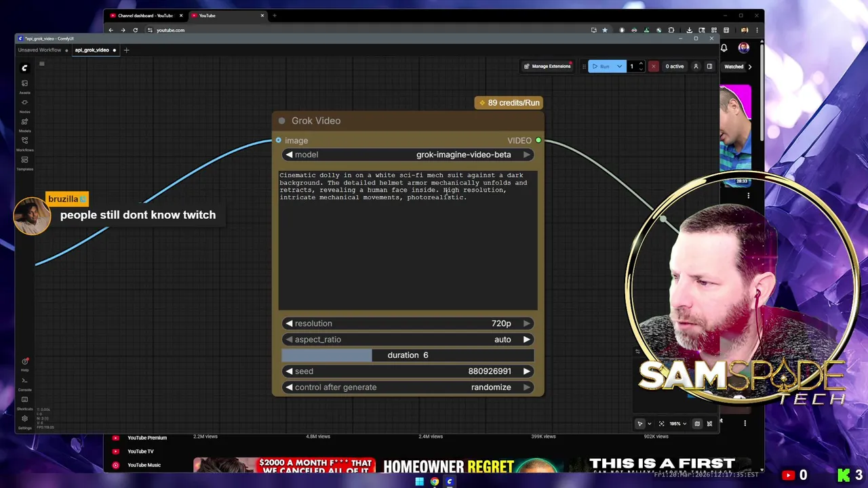The width and height of the screenshot is (868, 488).
Task: Select next model with right arrow
Action: [x=526, y=155]
